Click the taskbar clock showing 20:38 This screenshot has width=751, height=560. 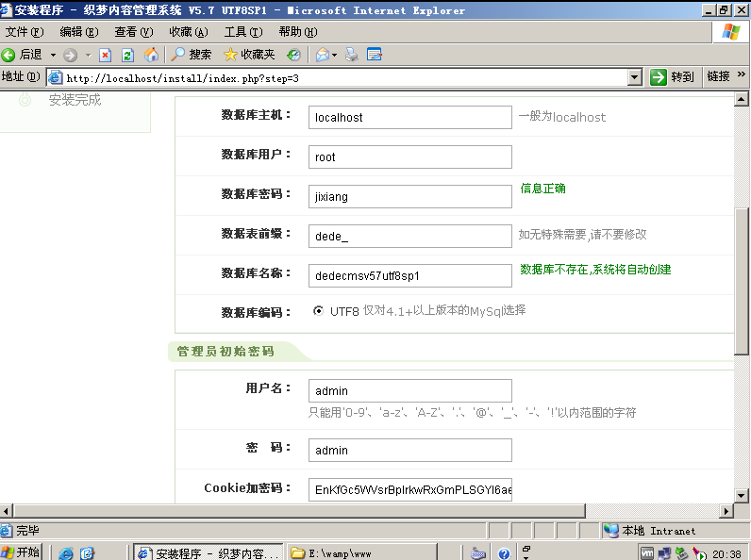726,553
